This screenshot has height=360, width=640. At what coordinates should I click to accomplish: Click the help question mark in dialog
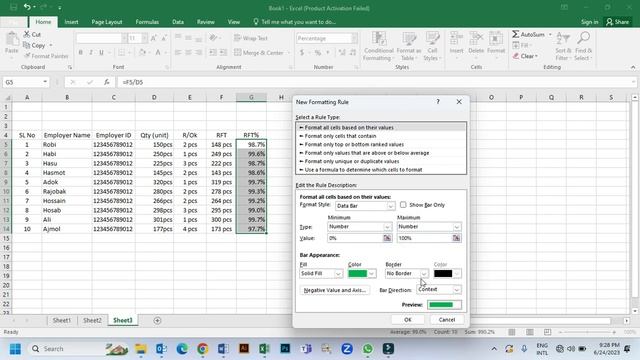(x=438, y=102)
